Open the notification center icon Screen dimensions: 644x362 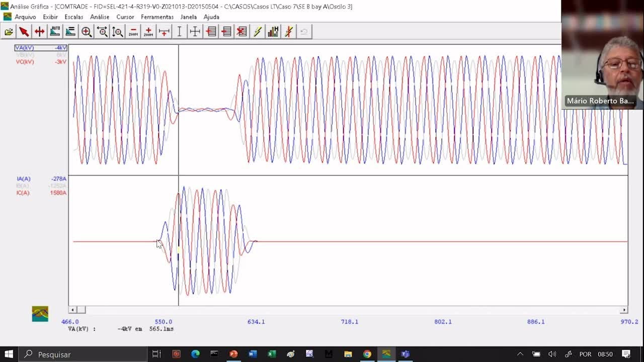(x=626, y=354)
